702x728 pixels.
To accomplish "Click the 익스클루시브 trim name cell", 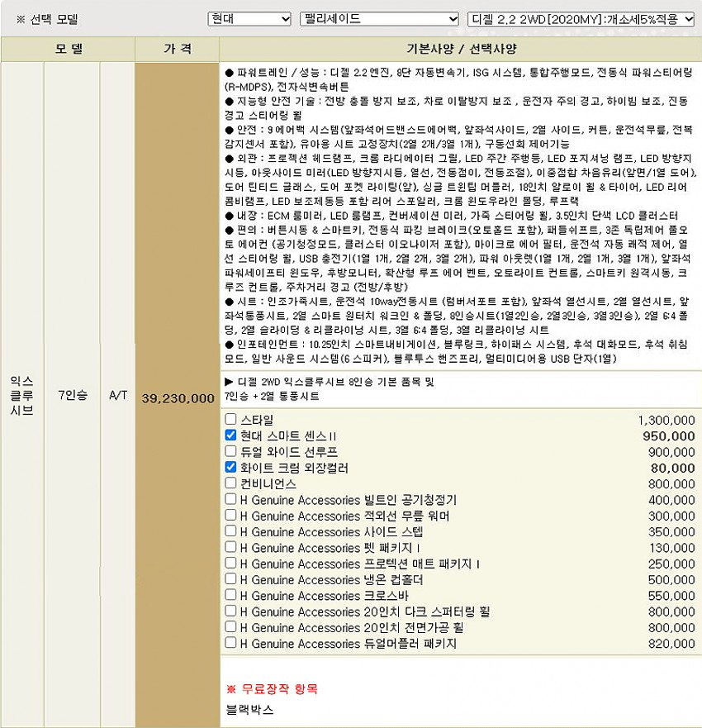I will (22, 395).
